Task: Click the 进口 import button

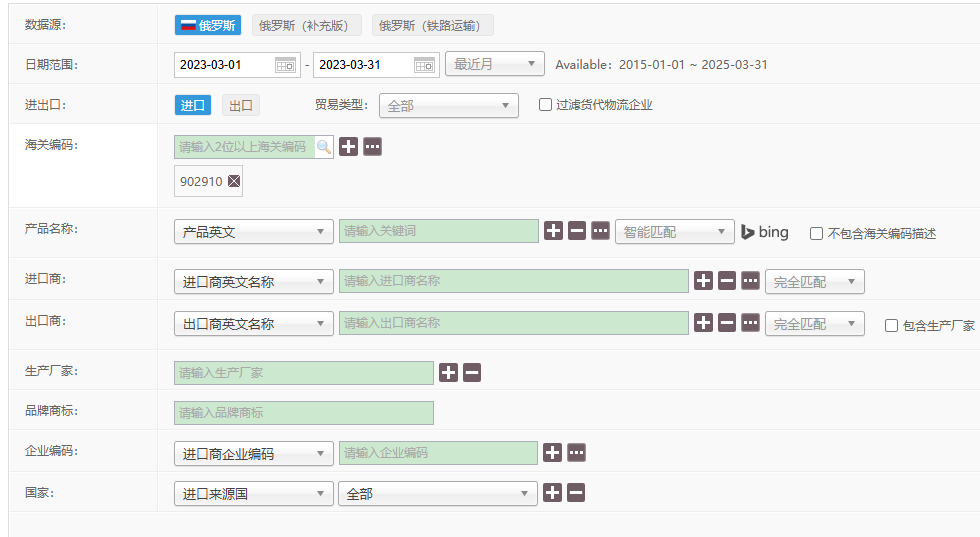Action: coord(193,105)
